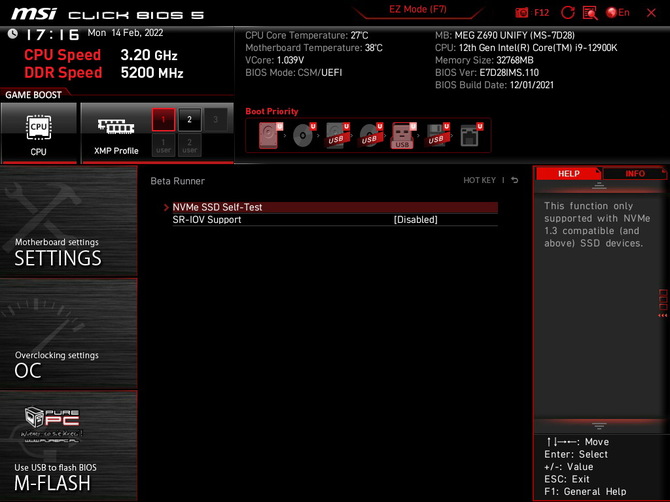Click the GAME BOOST label
670x502 pixels.
click(x=33, y=95)
